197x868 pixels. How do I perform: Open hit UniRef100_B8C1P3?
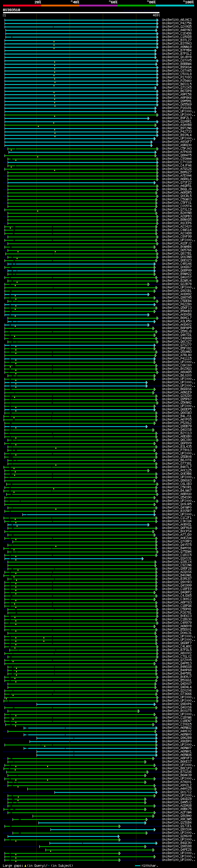click(x=177, y=768)
